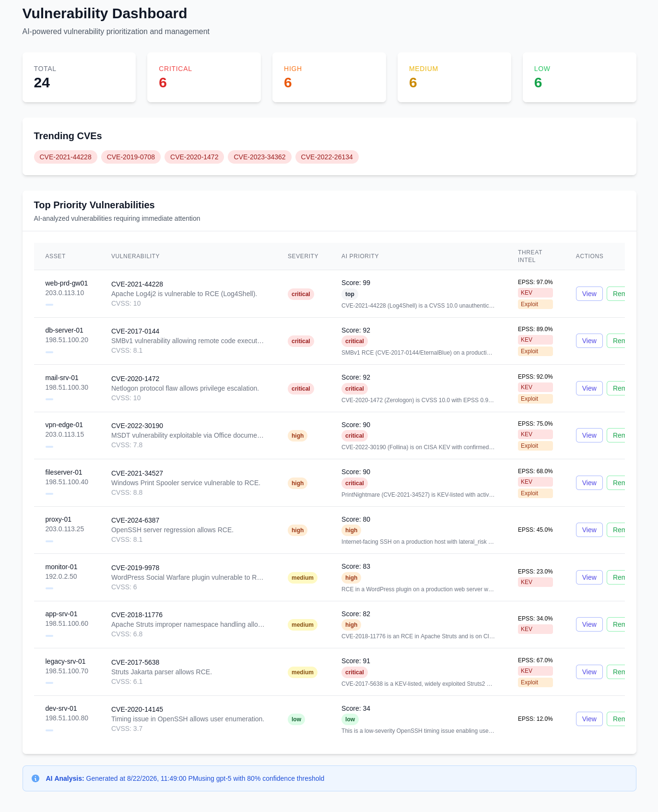Open View for CVE-2021-44228 row
This screenshot has height=812, width=658.
click(589, 294)
